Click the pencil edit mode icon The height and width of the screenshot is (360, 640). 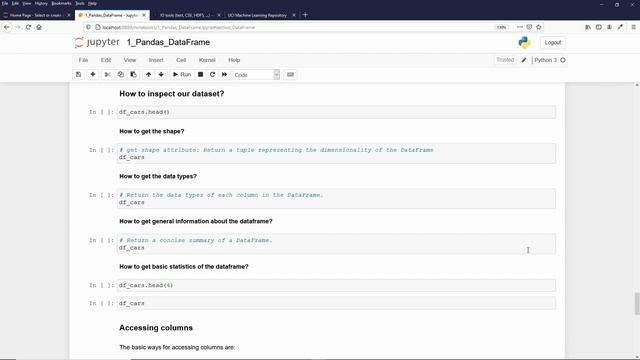tap(524, 60)
